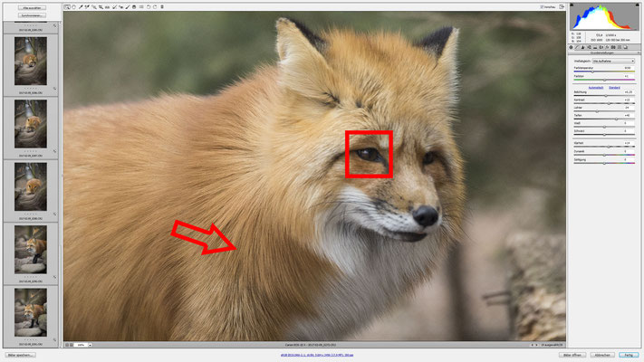Open Camera Raw preferences from toolbar
644x362 pixels.
point(141,7)
